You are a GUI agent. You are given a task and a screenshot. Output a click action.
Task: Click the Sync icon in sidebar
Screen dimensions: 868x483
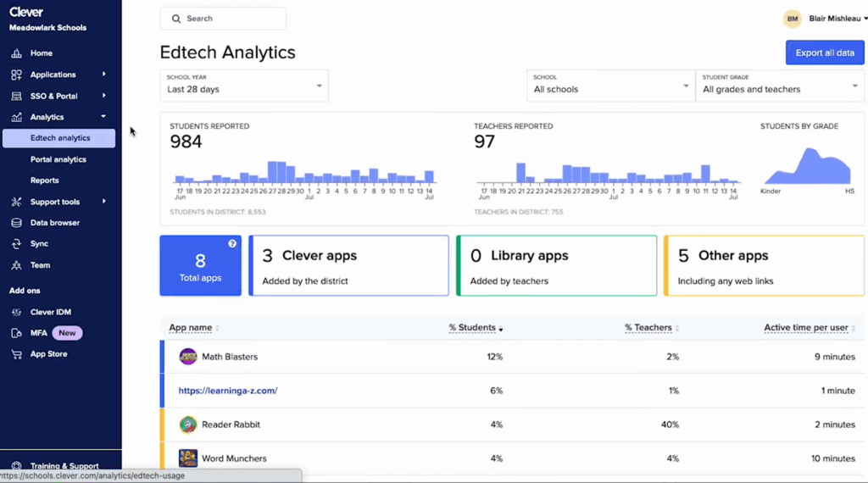[x=16, y=244]
